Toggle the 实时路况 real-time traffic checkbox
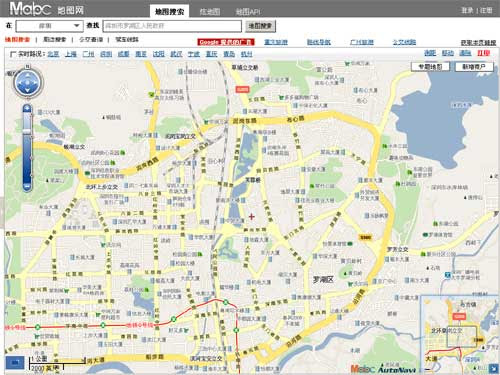The image size is (500, 375). (x=13, y=54)
